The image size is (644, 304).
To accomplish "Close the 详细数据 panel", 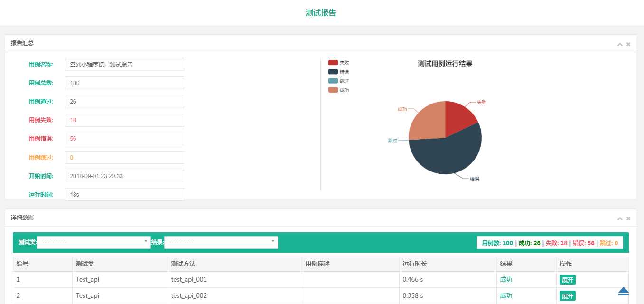I will pyautogui.click(x=628, y=218).
